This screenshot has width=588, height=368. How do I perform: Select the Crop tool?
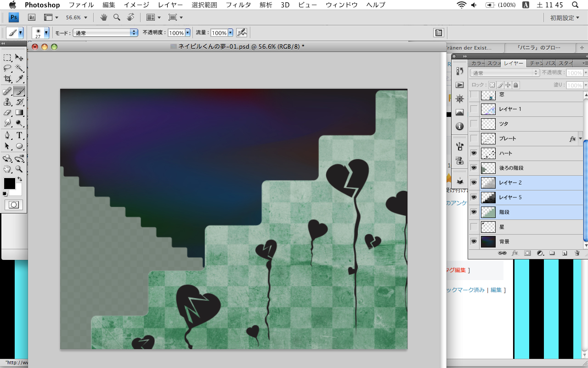click(7, 79)
